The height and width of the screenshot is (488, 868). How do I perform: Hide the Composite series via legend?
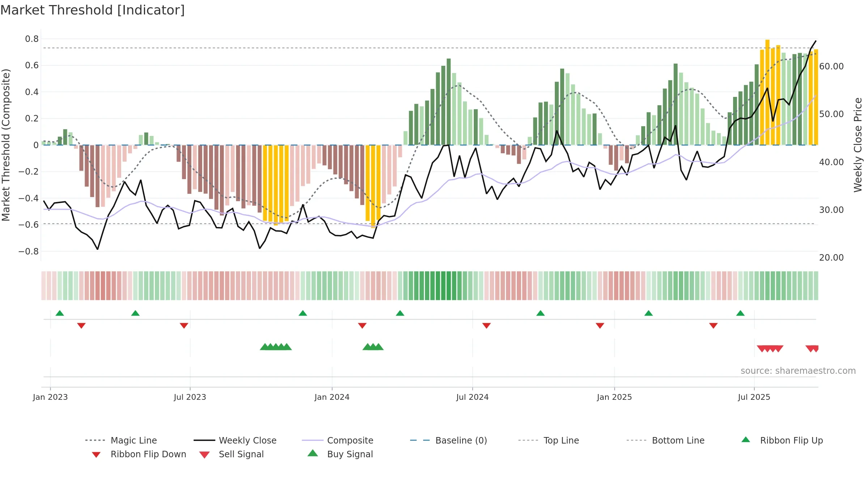coord(337,440)
